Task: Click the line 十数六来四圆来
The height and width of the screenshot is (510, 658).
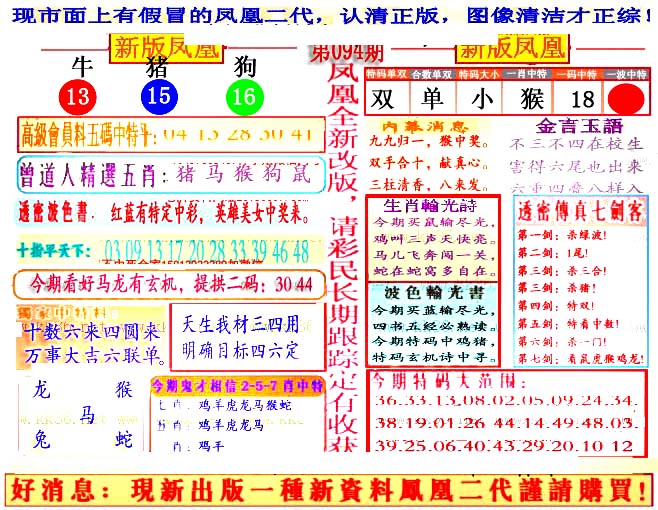Action: pyautogui.click(x=92, y=333)
